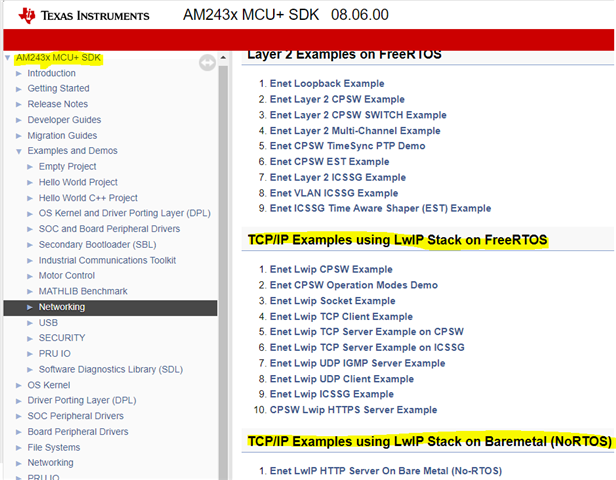Open Enet Lwip ICSSG Example link
The image size is (616, 480).
pos(332,394)
